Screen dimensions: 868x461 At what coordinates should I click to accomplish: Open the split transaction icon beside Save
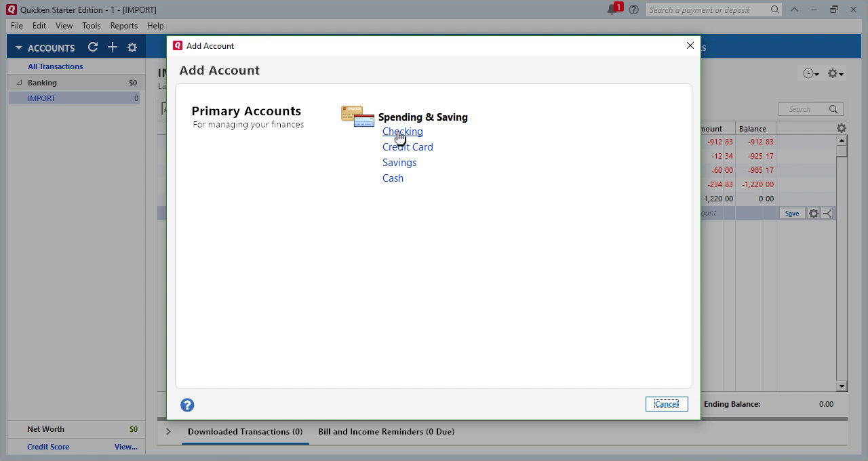pyautogui.click(x=827, y=213)
